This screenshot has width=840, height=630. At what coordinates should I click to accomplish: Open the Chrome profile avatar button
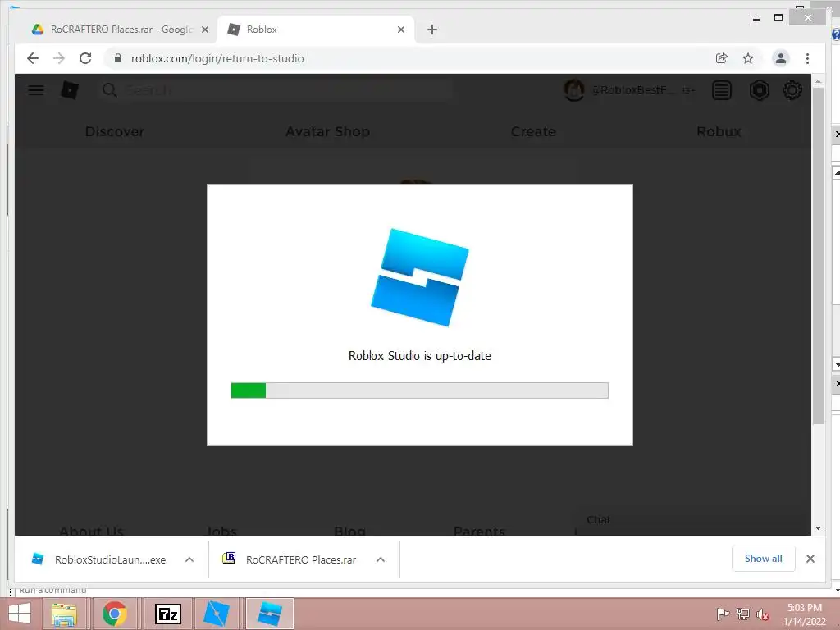[781, 58]
